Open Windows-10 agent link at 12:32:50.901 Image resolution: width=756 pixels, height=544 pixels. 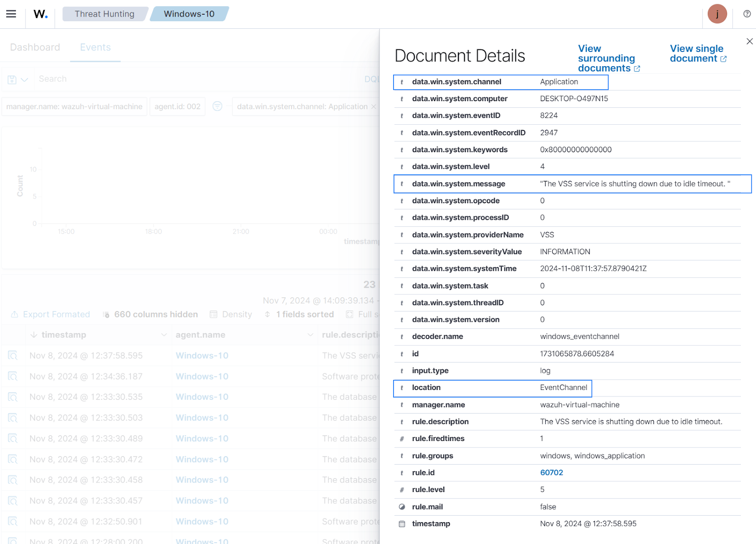tap(202, 521)
